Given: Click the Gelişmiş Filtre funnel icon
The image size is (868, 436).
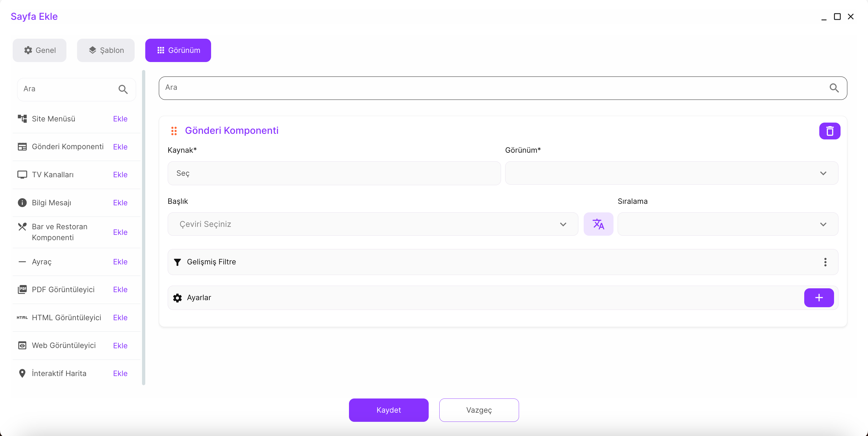Looking at the screenshot, I should (x=177, y=262).
